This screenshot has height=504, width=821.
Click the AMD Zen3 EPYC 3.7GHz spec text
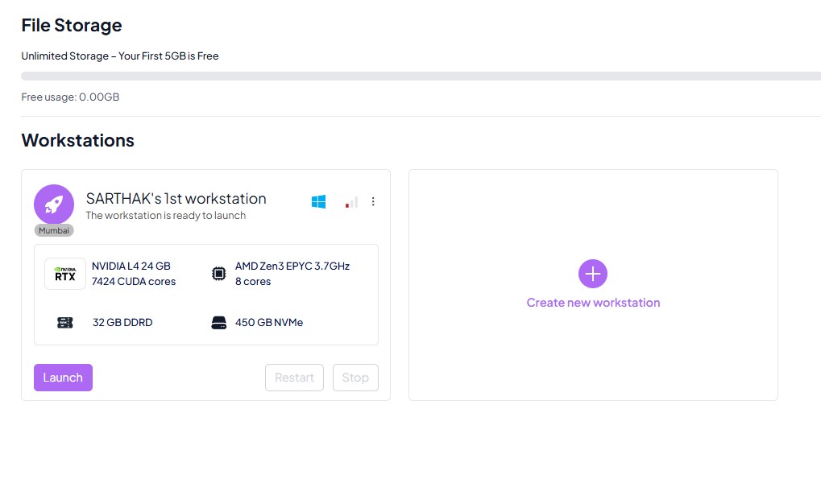(292, 266)
